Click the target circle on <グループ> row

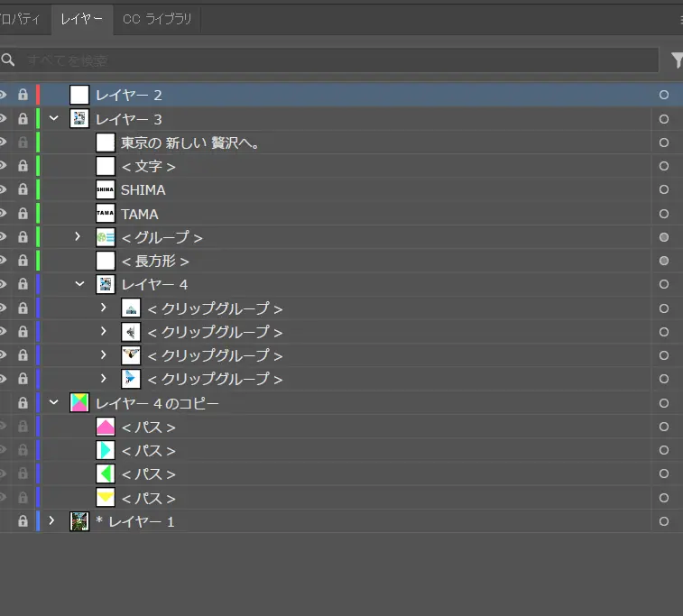(x=664, y=237)
